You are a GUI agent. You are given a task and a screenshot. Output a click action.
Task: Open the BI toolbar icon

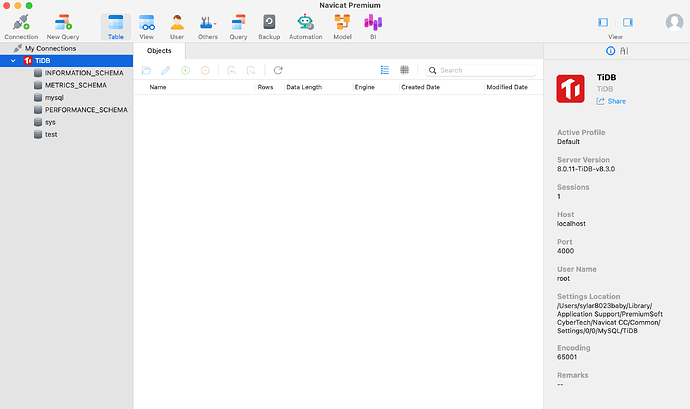click(373, 27)
